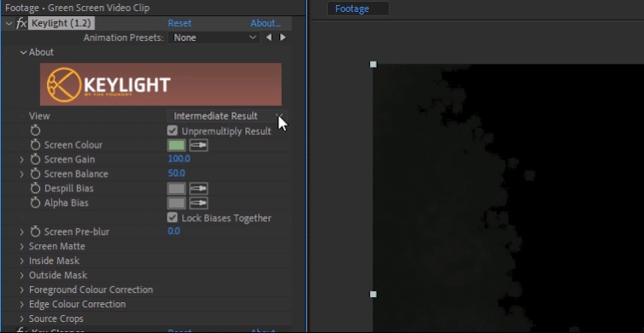
Task: Pick Alpha Bias with eyedropper
Action: 198,203
